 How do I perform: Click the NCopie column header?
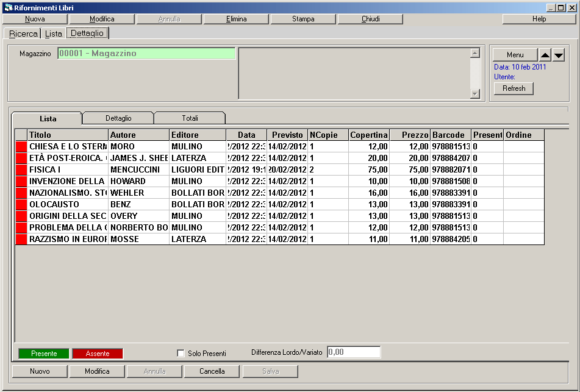pyautogui.click(x=328, y=135)
